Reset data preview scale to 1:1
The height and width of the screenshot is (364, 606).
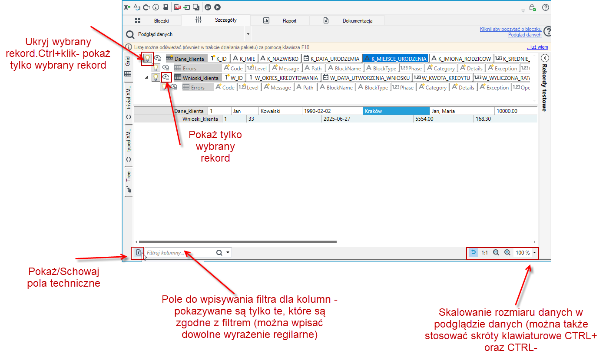coord(484,252)
